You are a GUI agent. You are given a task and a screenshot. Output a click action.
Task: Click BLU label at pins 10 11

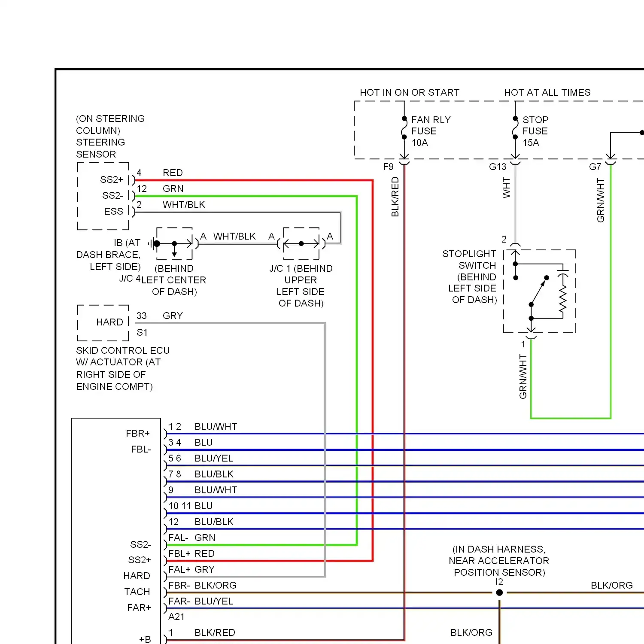(204, 506)
